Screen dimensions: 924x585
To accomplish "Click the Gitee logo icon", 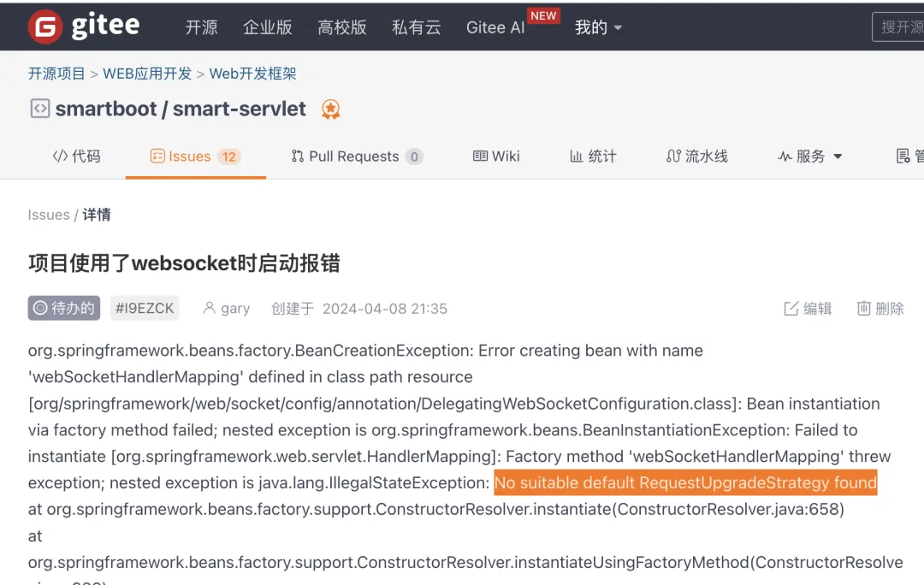I will tap(45, 27).
